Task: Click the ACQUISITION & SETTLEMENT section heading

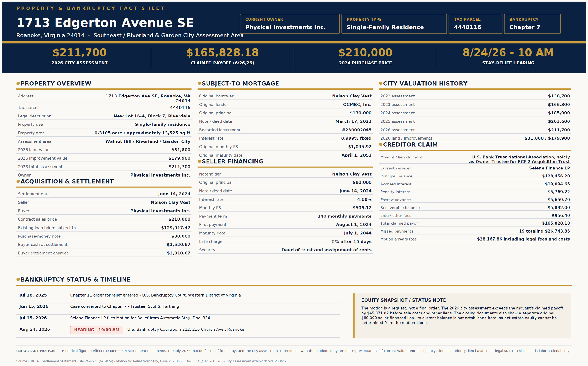Action: coord(67,181)
